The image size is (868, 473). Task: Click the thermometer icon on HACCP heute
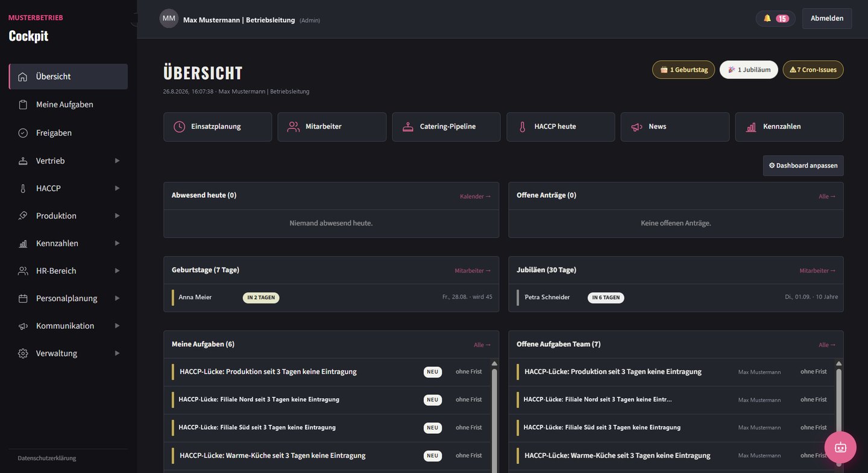tap(523, 127)
